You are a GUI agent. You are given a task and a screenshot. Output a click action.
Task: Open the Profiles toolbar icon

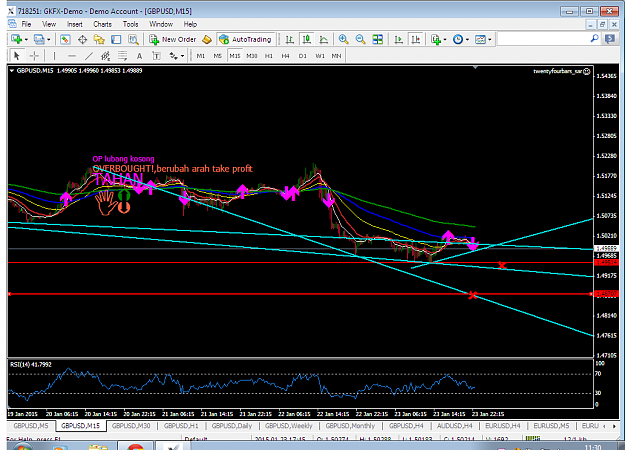(39, 39)
